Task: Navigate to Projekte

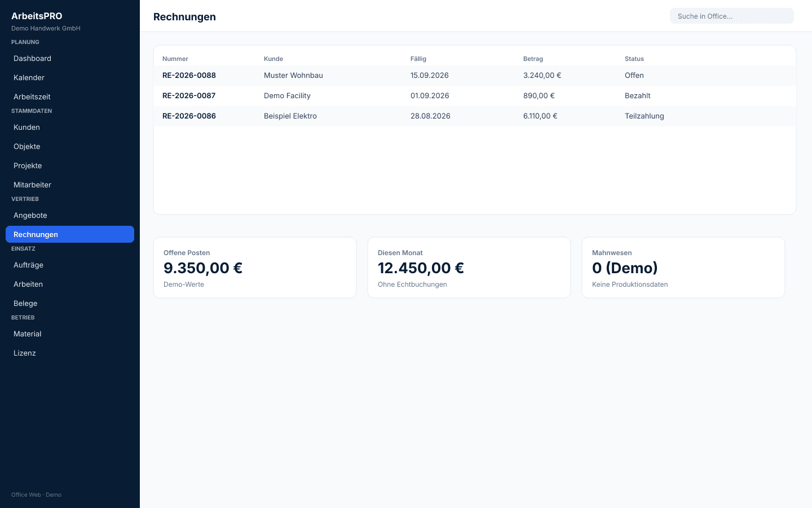Action: pos(70,165)
